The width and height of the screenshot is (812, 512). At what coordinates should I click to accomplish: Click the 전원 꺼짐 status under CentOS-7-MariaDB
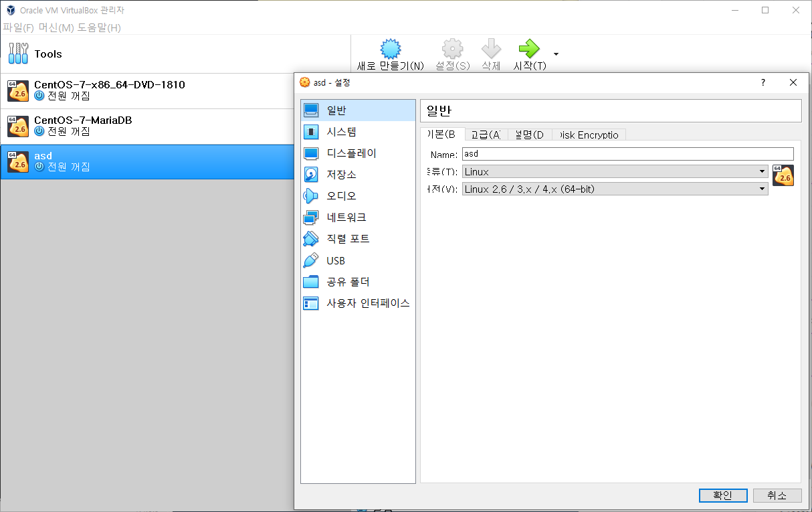68,131
